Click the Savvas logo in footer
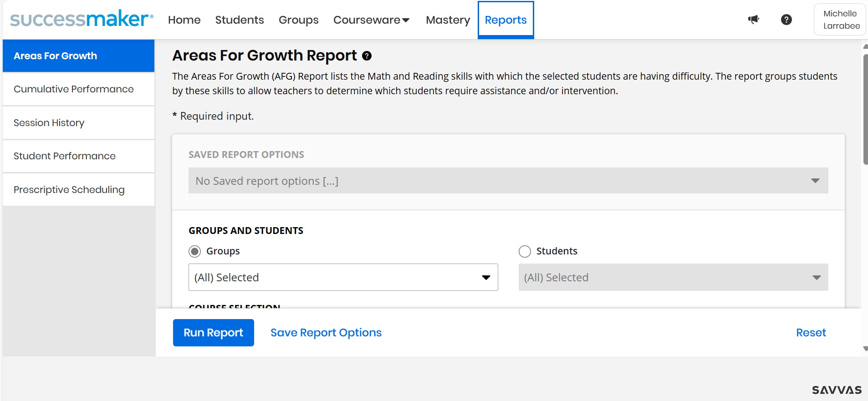 (837, 390)
